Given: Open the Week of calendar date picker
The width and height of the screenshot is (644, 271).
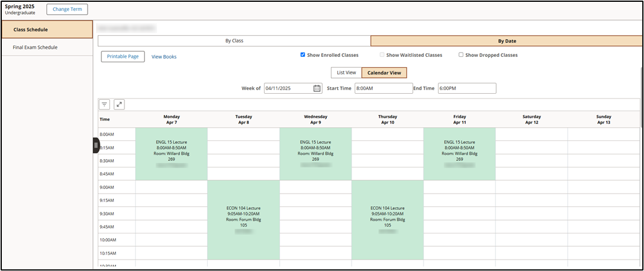Looking at the screenshot, I should [x=317, y=88].
